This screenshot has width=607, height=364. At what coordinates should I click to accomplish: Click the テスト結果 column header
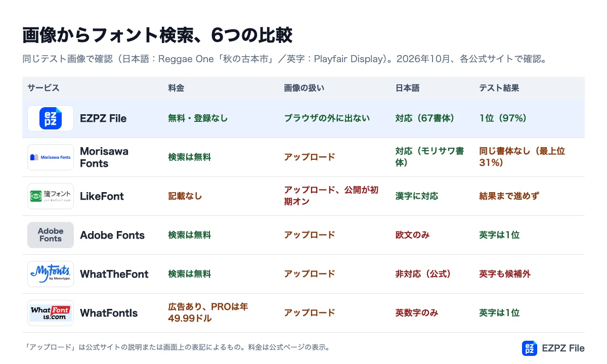click(x=499, y=88)
